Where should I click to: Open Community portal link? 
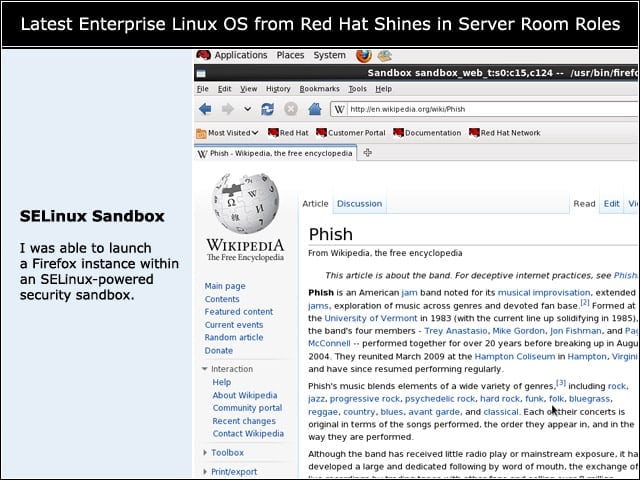coord(247,408)
